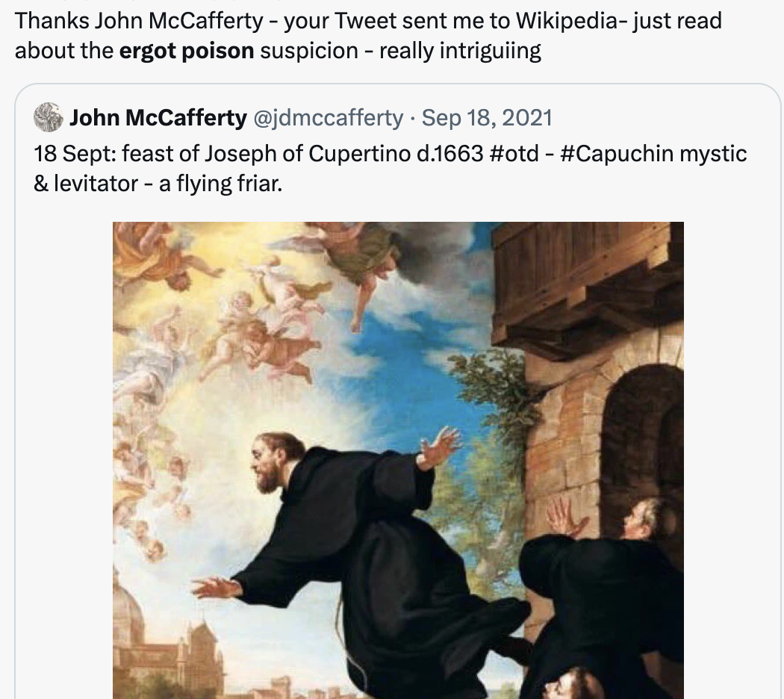Screen dimensions: 784x699
Task: Click 'Thanks John McCafferty' opening text
Action: click(x=139, y=21)
